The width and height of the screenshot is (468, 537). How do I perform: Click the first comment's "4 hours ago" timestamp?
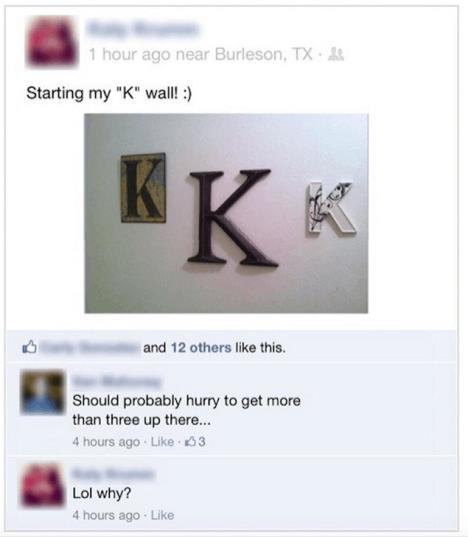(x=106, y=442)
